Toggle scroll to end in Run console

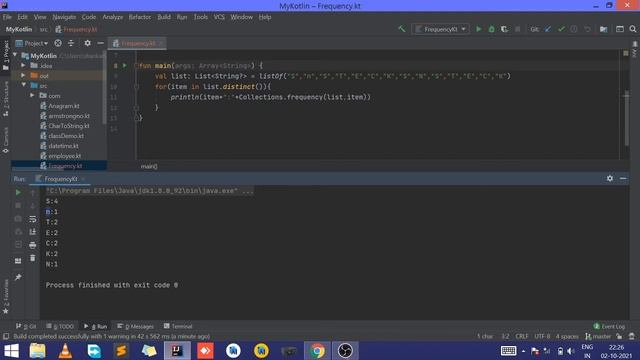(33, 232)
